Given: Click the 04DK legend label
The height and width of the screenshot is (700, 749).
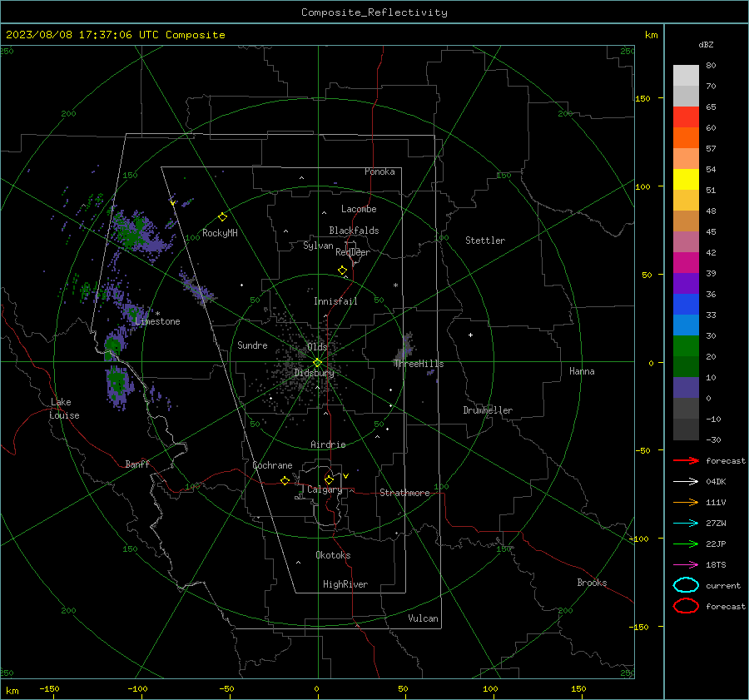Looking at the screenshot, I should [x=716, y=482].
